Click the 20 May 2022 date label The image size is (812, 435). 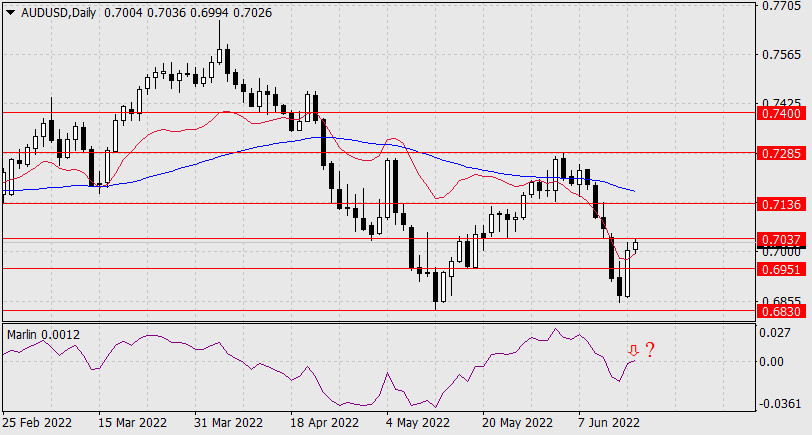(x=517, y=423)
